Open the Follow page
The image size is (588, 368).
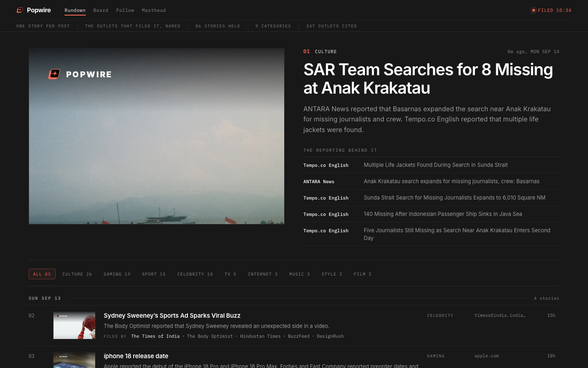[125, 10]
